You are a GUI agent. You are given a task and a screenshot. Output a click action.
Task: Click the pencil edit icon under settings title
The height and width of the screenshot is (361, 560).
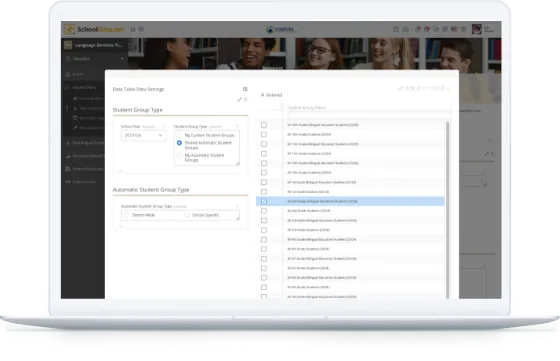[239, 100]
